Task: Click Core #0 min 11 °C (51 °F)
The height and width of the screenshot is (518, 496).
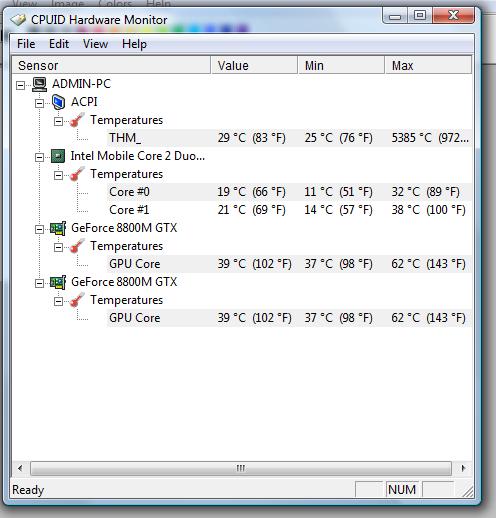Action: point(338,192)
